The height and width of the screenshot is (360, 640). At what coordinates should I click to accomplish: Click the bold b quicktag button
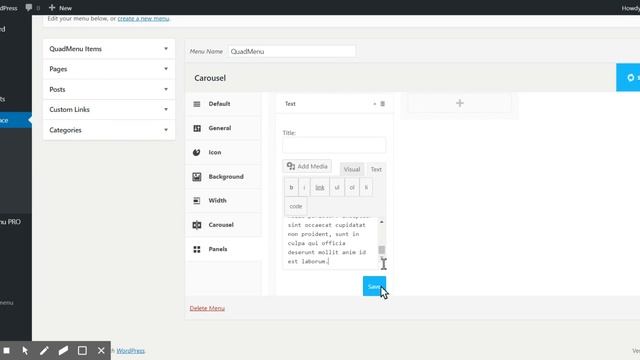coord(291,187)
